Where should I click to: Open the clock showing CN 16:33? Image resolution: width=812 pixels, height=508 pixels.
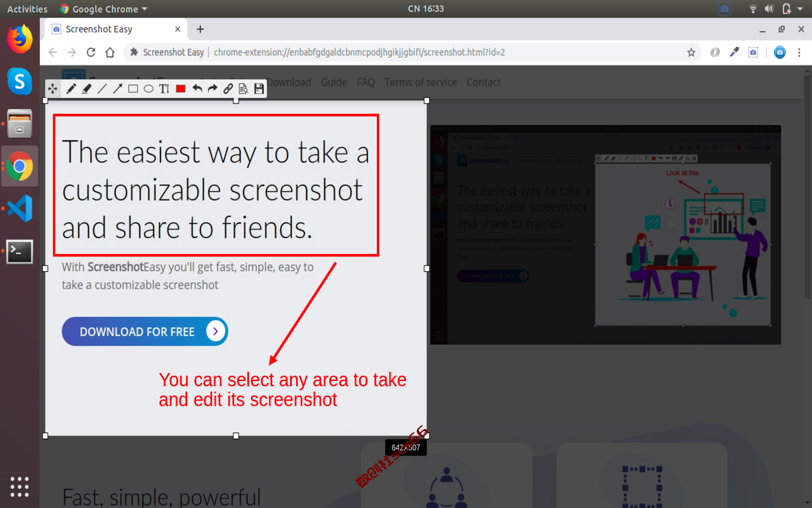coord(426,9)
